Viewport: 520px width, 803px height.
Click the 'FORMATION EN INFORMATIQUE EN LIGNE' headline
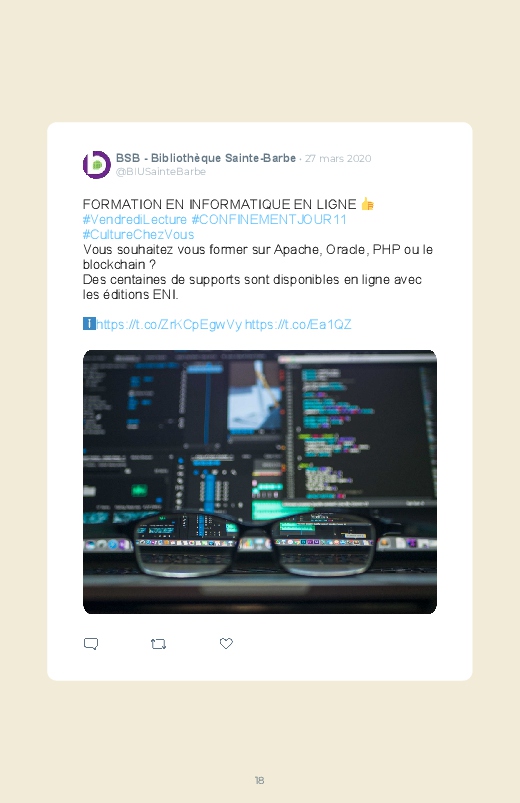[219, 204]
